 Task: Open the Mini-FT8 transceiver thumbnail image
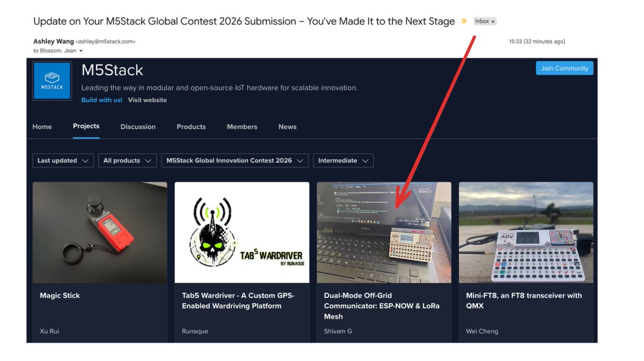(526, 232)
